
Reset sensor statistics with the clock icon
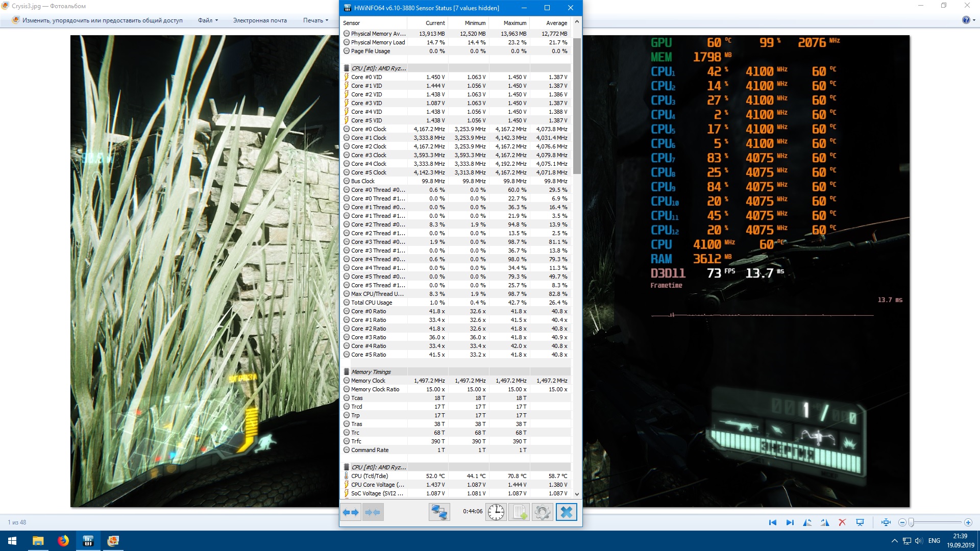[x=496, y=512]
